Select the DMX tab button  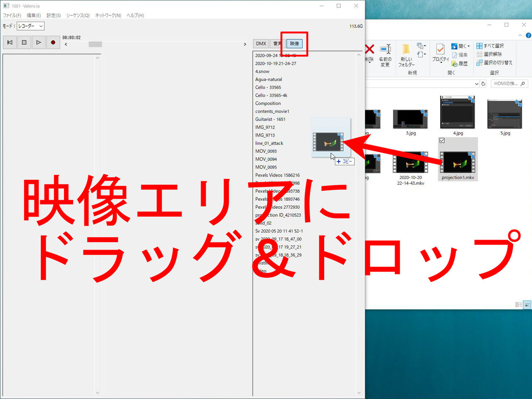click(261, 43)
